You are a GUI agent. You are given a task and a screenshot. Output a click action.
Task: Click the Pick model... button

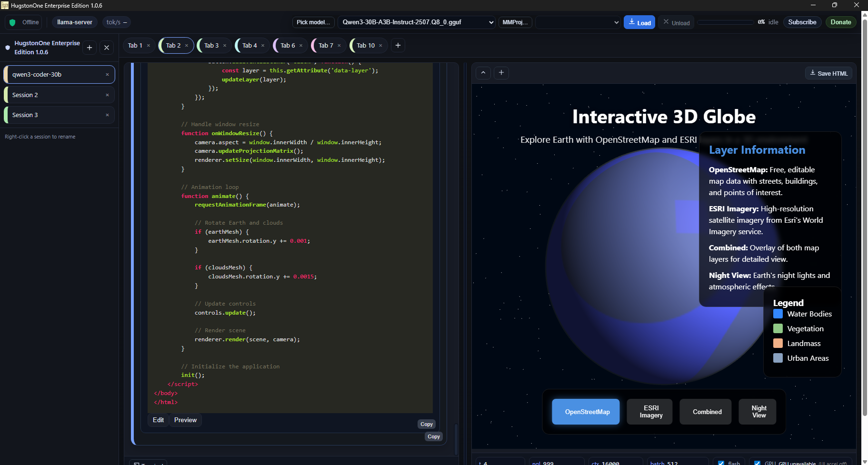click(x=313, y=22)
